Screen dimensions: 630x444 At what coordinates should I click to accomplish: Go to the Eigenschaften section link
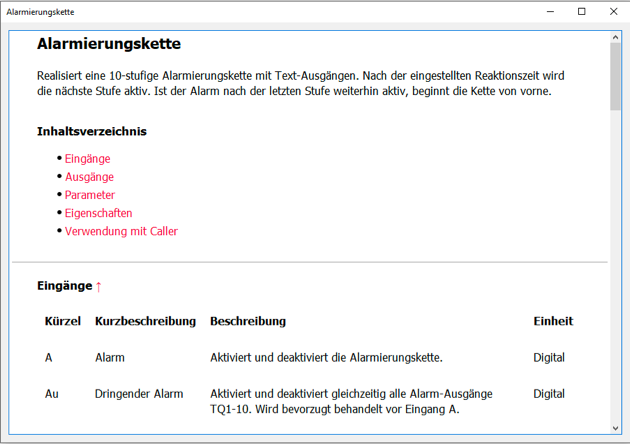pyautogui.click(x=98, y=213)
